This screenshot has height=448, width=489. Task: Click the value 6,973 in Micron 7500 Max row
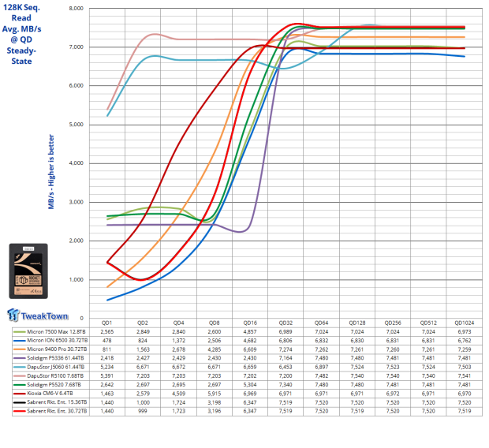click(x=464, y=332)
